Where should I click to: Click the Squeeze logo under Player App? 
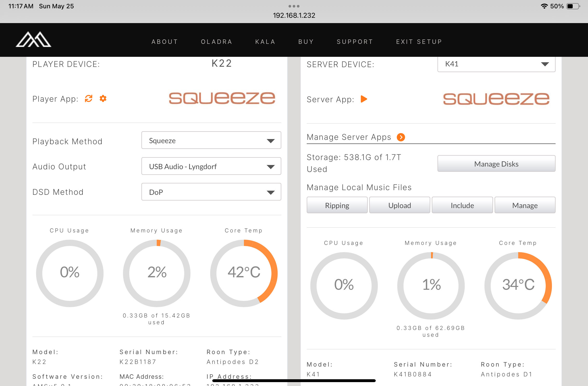pos(222,98)
